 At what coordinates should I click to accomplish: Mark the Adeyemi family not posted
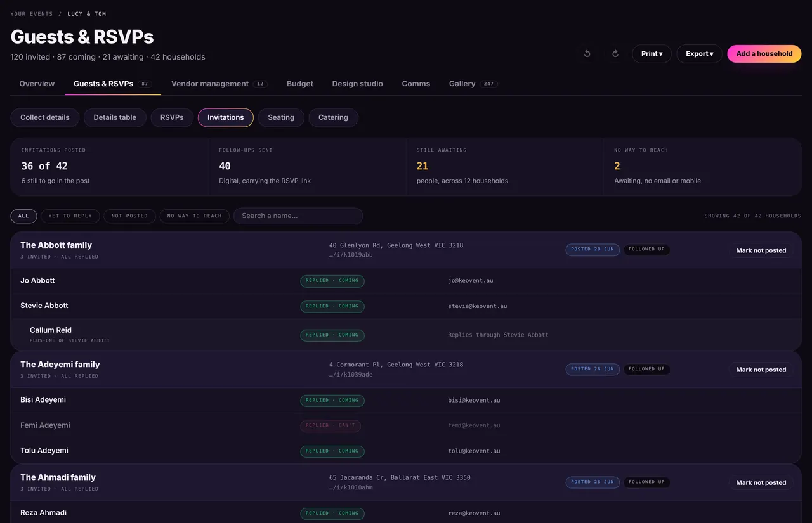[761, 370]
